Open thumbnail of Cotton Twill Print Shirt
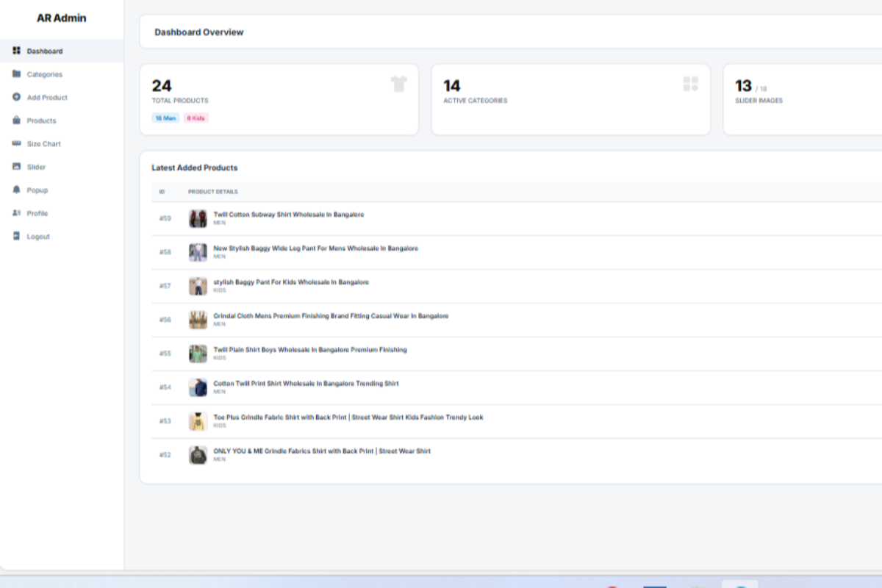The height and width of the screenshot is (588, 882). [x=198, y=387]
